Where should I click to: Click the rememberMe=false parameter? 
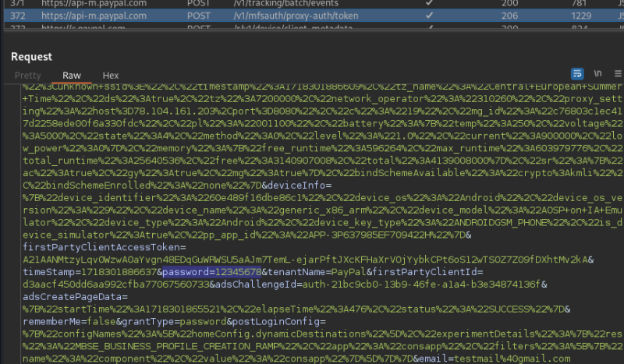point(69,321)
